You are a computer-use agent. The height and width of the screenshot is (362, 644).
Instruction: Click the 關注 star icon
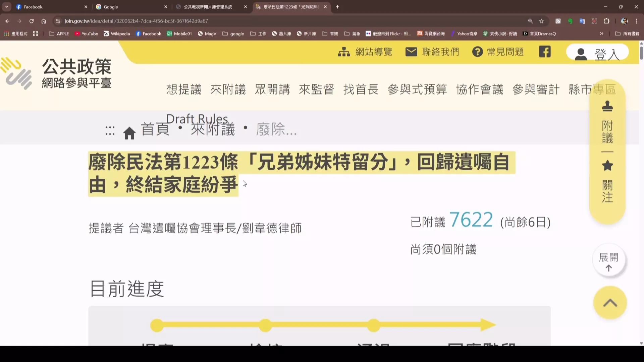coord(607,166)
